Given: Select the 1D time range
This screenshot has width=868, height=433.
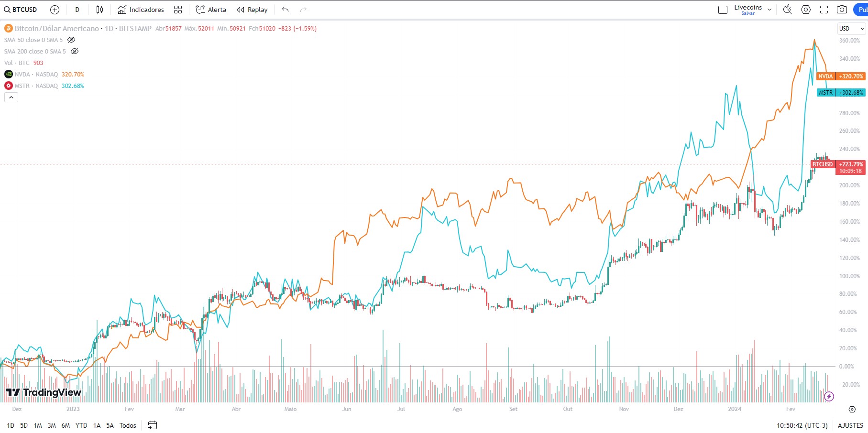Looking at the screenshot, I should tap(11, 425).
